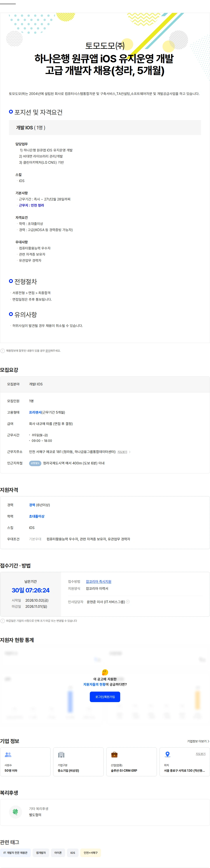Screen dimensions: 210x868
Task: Open 지도보기 link in 위치 card
Action: tap(201, 754)
